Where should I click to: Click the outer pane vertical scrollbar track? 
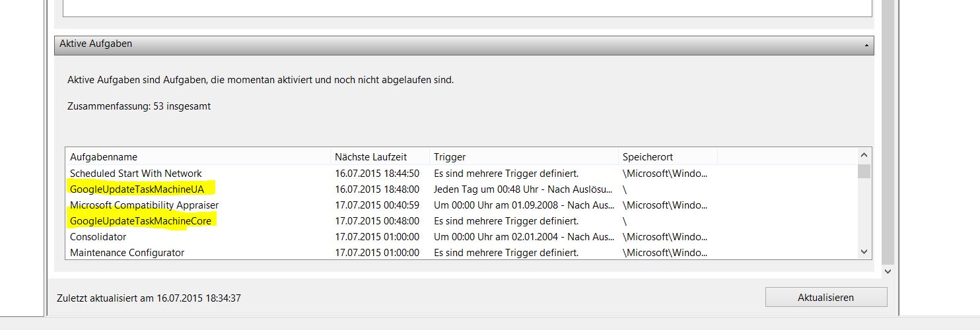(888, 132)
